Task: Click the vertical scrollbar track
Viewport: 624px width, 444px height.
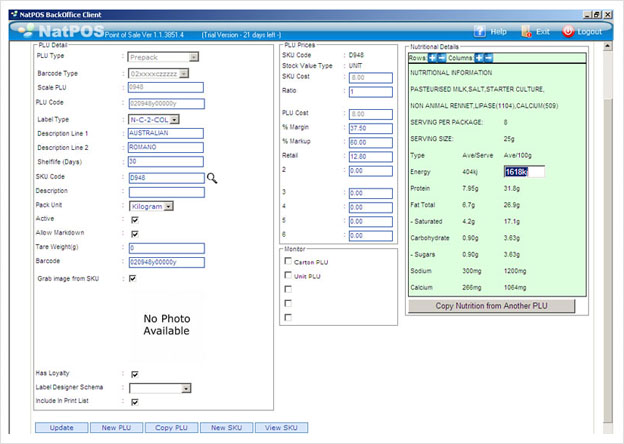Action: tap(608, 259)
